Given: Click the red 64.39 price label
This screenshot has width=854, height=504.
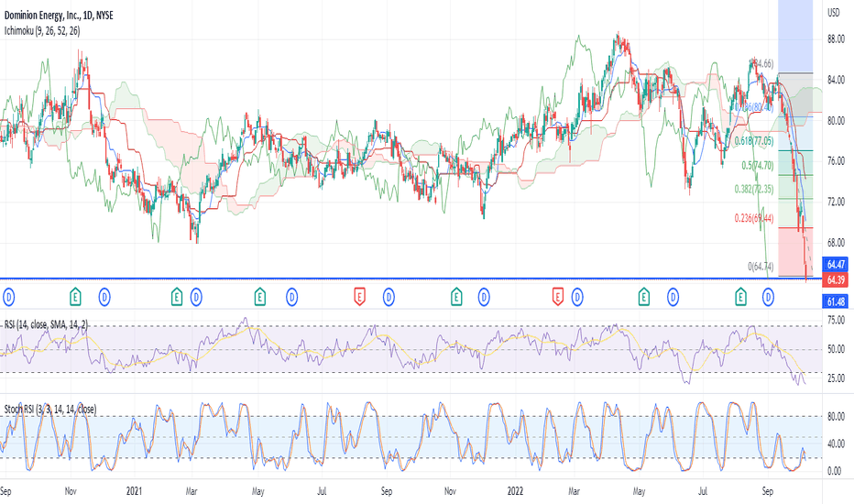Looking at the screenshot, I should pyautogui.click(x=836, y=280).
